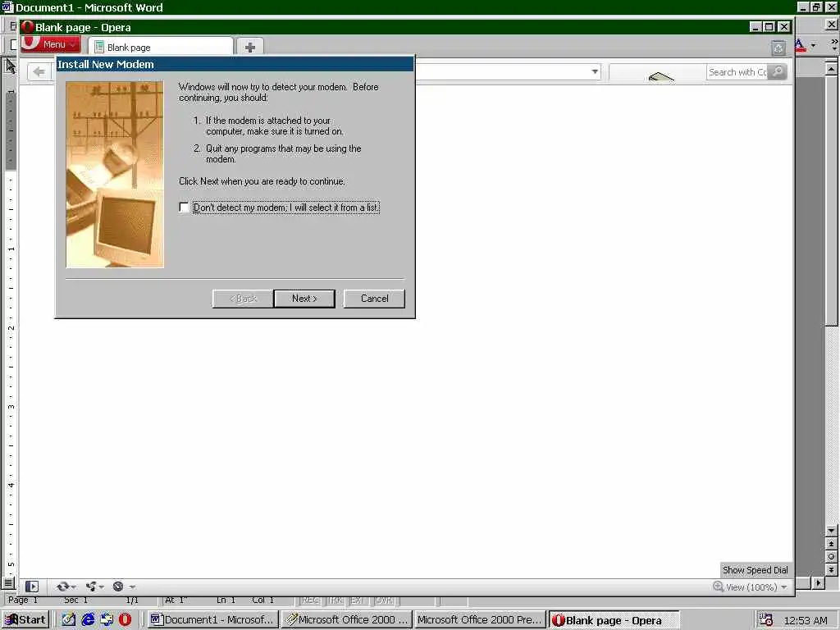Click Word's horizontal scrollbar right arrow

(x=818, y=582)
